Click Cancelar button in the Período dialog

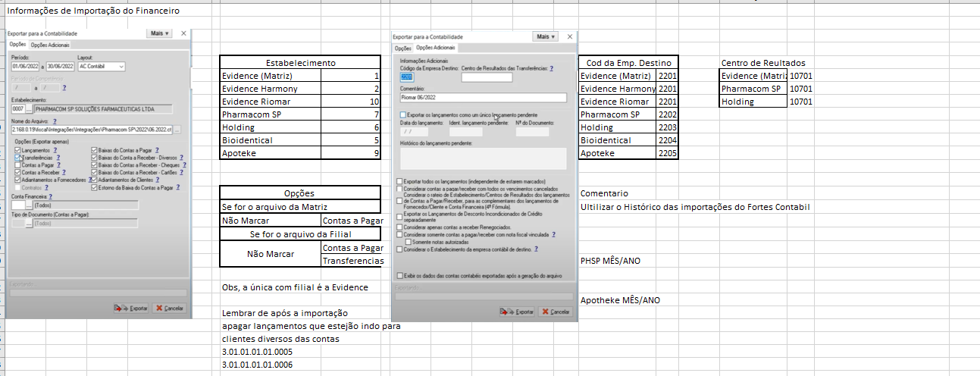point(169,309)
